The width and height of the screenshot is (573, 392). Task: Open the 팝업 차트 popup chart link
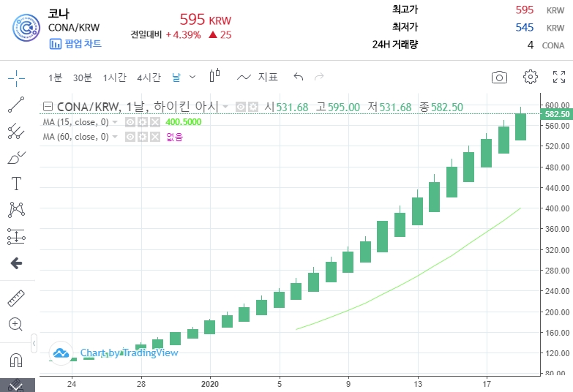click(75, 44)
